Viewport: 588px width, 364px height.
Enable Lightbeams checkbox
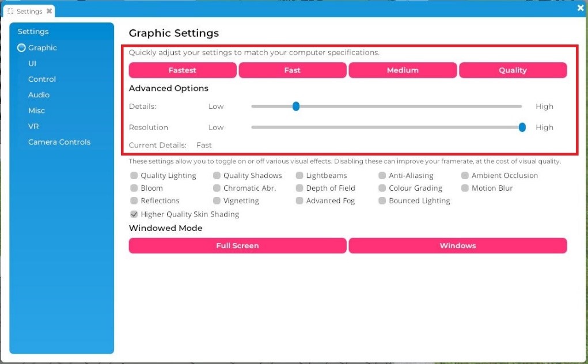[299, 176]
